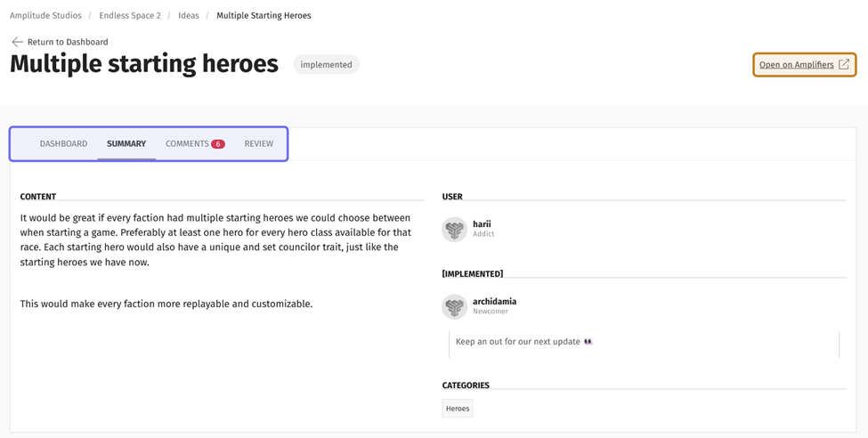Select the Summary tab
This screenshot has width=868, height=438.
[126, 143]
